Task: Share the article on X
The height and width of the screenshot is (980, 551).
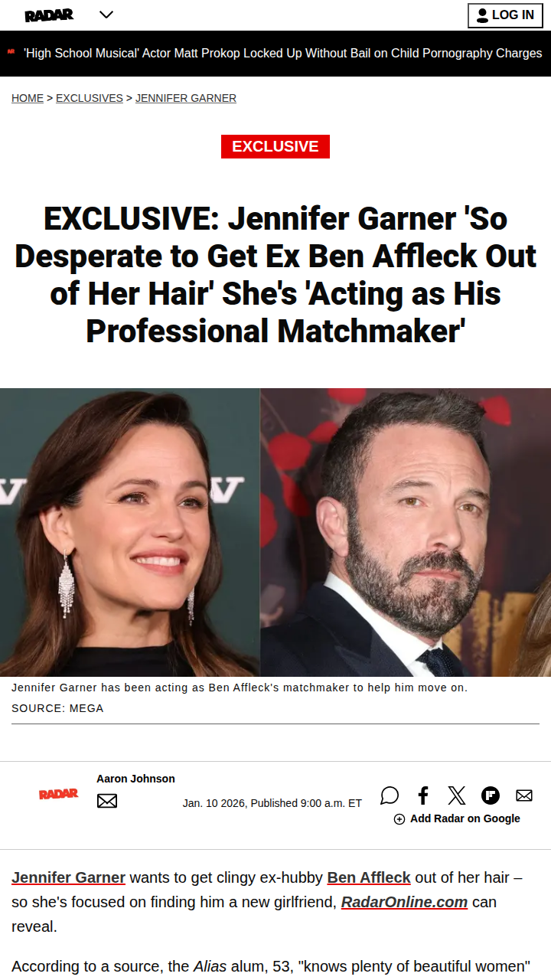Action: point(457,795)
